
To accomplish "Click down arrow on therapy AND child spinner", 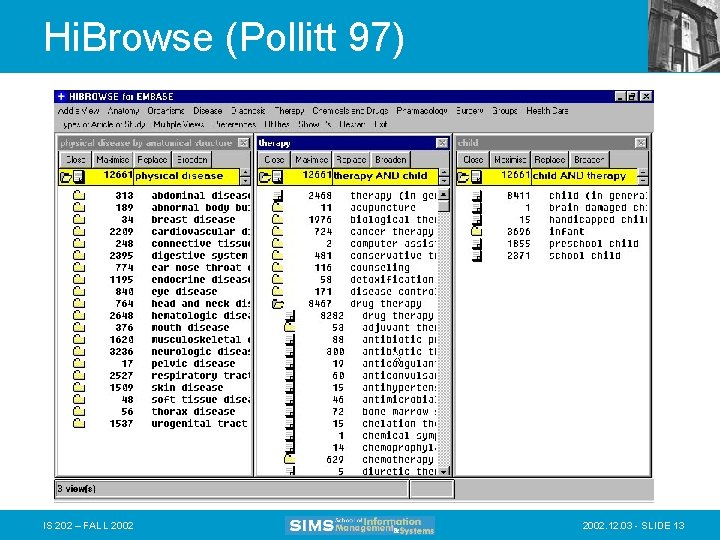I will pyautogui.click(x=444, y=180).
